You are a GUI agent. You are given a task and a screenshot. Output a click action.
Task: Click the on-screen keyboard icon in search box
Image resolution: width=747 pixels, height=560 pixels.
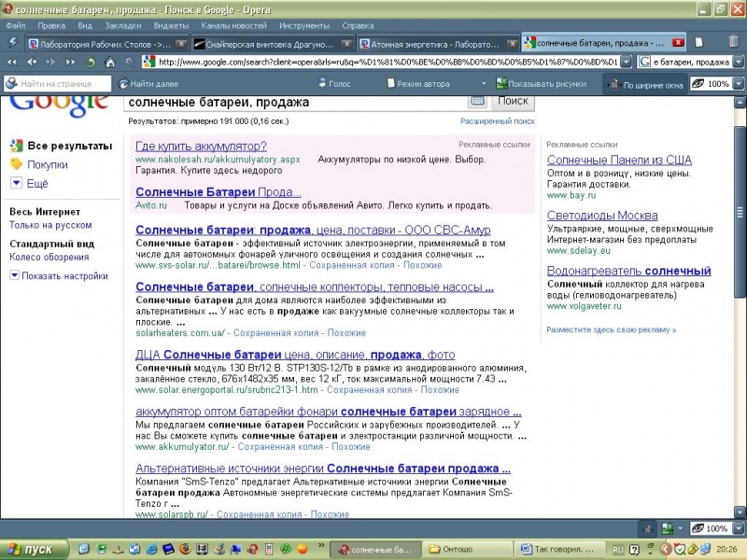[x=477, y=101]
